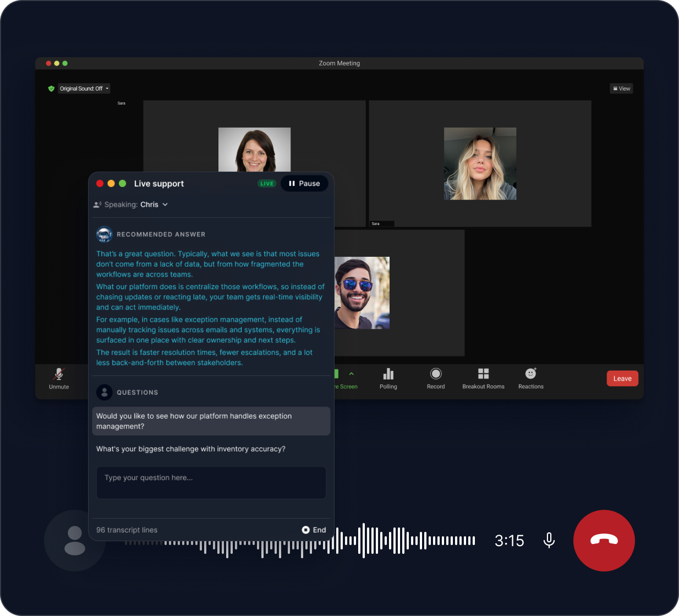
Task: Click the paragraph starting "What our platform does"
Action: 210,297
